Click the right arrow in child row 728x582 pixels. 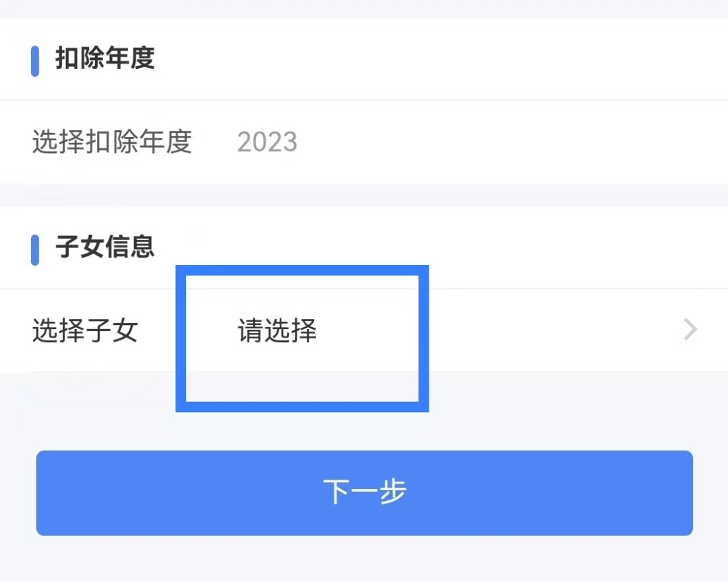(691, 330)
